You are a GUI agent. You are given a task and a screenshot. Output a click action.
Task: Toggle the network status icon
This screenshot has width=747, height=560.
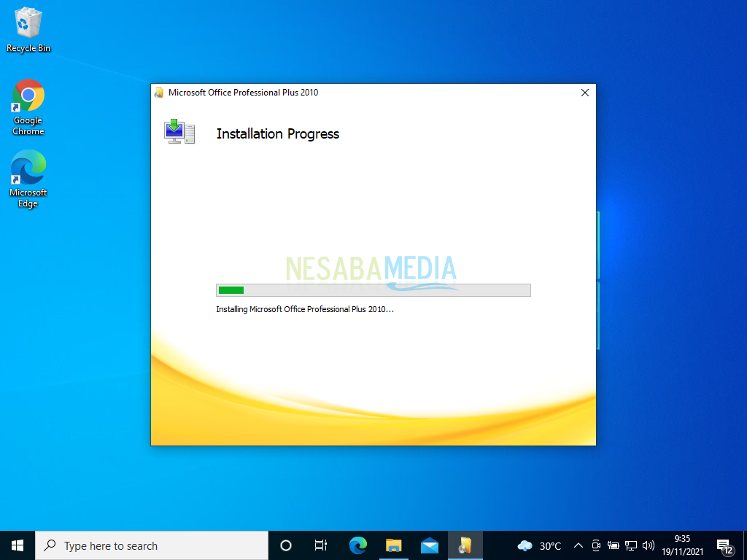(x=630, y=545)
